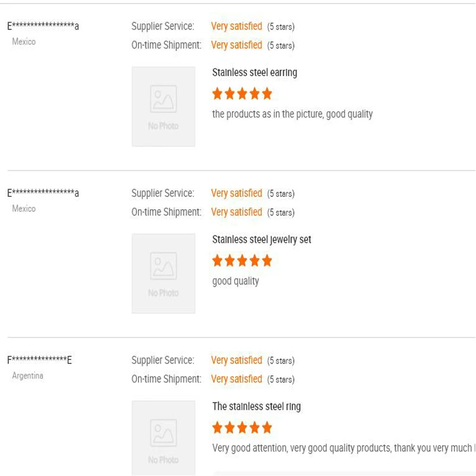Click the On-time Shipment 'Very satisfied' rating in the Argentina review
Viewport: 476px width, 476px height.
coord(237,379)
